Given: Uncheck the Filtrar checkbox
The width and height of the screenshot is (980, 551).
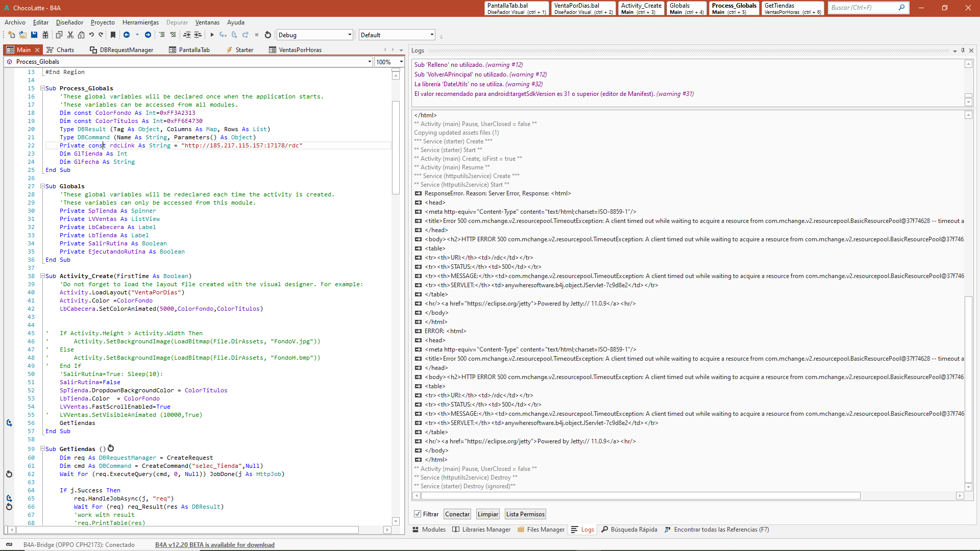Looking at the screenshot, I should (x=418, y=514).
